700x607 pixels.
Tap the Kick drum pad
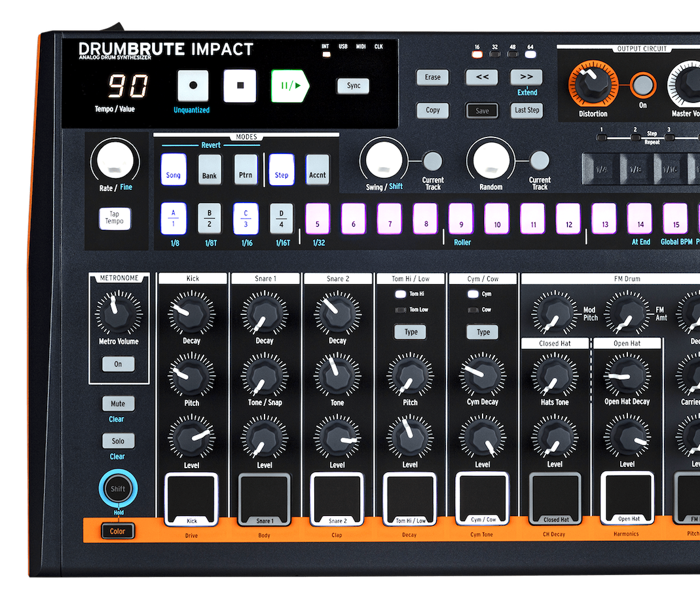(191, 499)
